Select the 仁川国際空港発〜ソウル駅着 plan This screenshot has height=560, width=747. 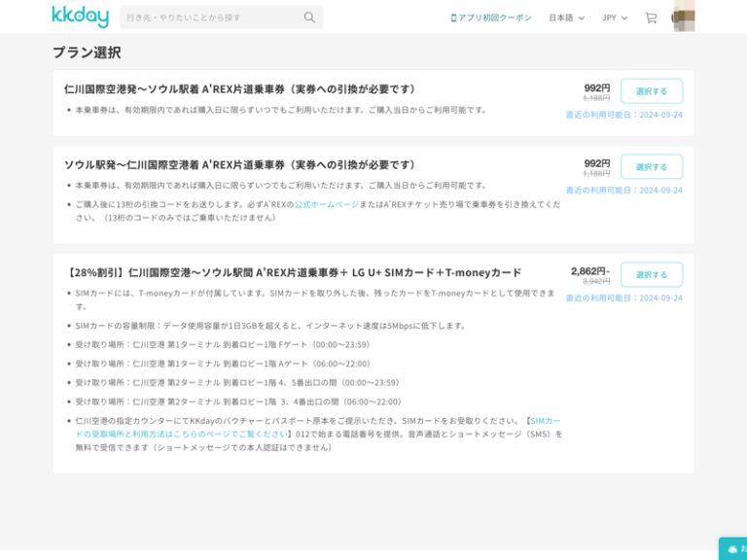tap(651, 91)
